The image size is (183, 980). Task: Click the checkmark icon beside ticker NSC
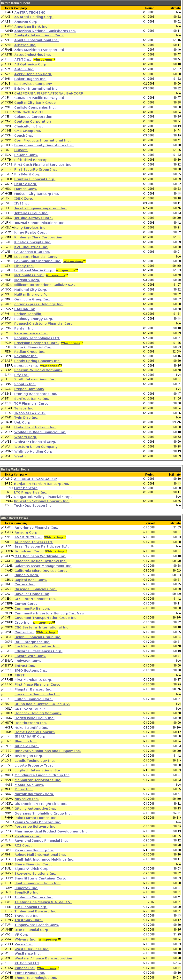2,794
